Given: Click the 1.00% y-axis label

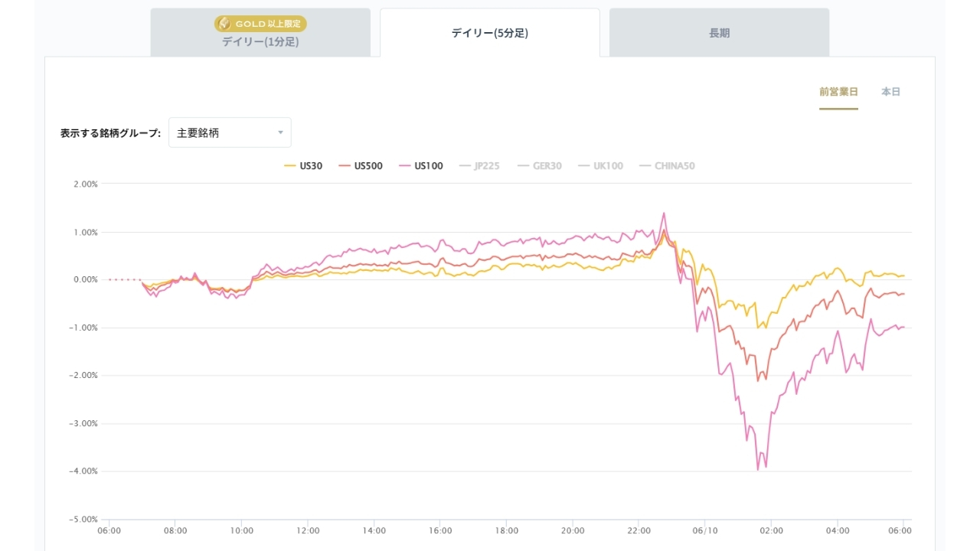Looking at the screenshot, I should [x=86, y=233].
